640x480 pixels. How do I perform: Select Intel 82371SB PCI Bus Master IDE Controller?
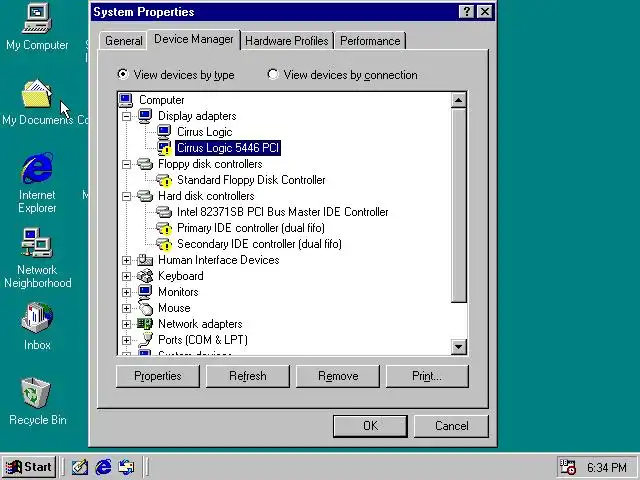[x=282, y=212]
